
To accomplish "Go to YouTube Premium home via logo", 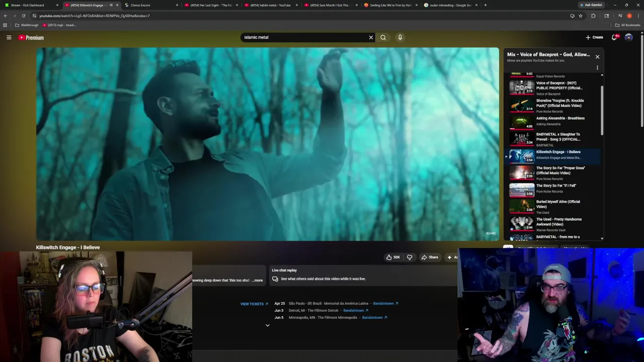I will pos(31,38).
